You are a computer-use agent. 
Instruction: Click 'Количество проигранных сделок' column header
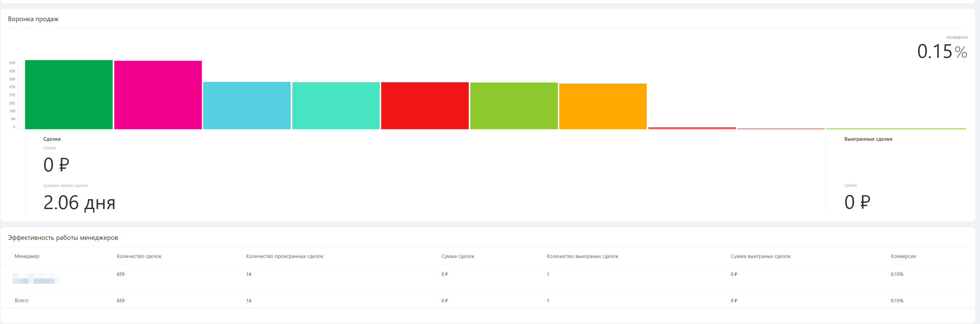285,256
